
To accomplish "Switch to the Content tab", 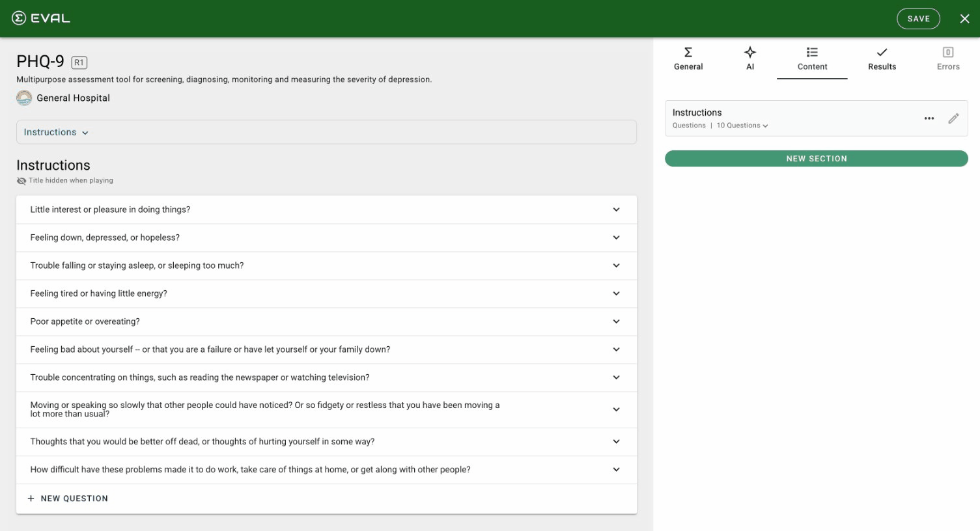I will pyautogui.click(x=811, y=59).
